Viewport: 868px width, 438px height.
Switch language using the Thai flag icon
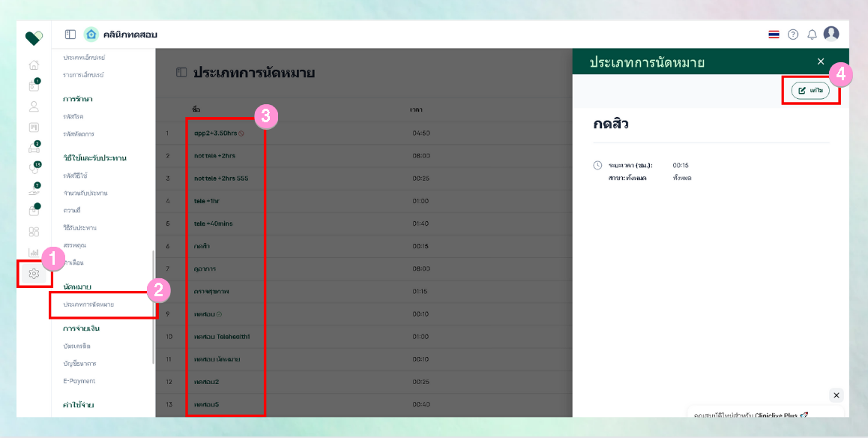pyautogui.click(x=774, y=34)
